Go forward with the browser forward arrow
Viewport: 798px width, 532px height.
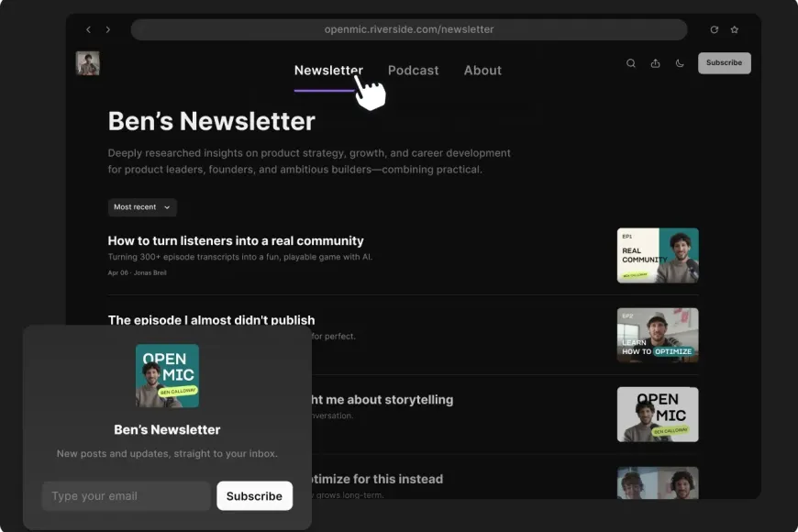click(108, 29)
